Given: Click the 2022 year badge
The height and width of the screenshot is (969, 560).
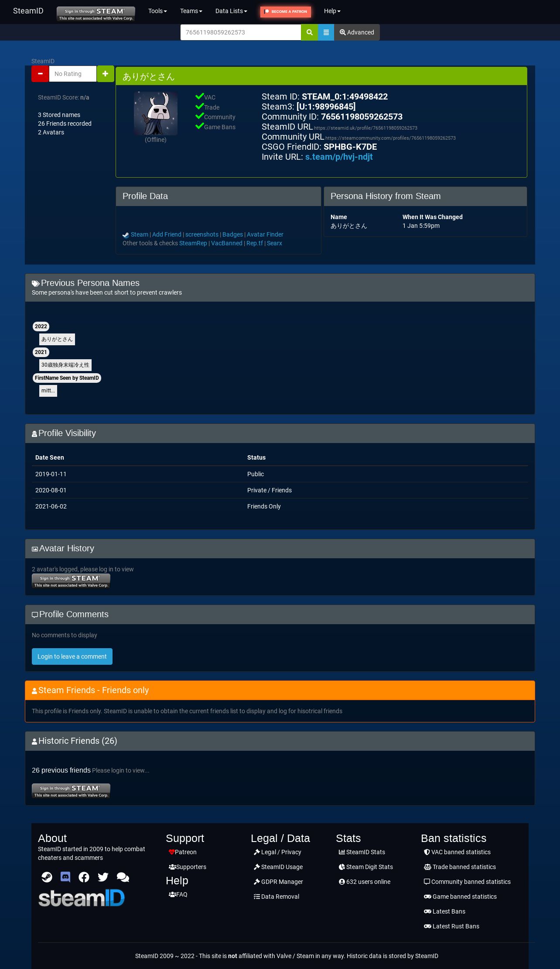Looking at the screenshot, I should coord(41,326).
